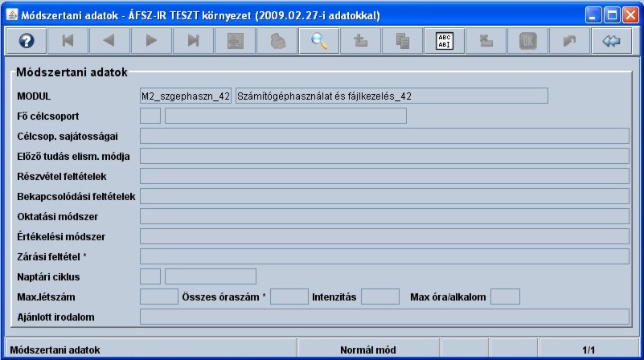Click the Célcsop. sajátosságai field
This screenshot has width=644, height=360.
(384, 136)
